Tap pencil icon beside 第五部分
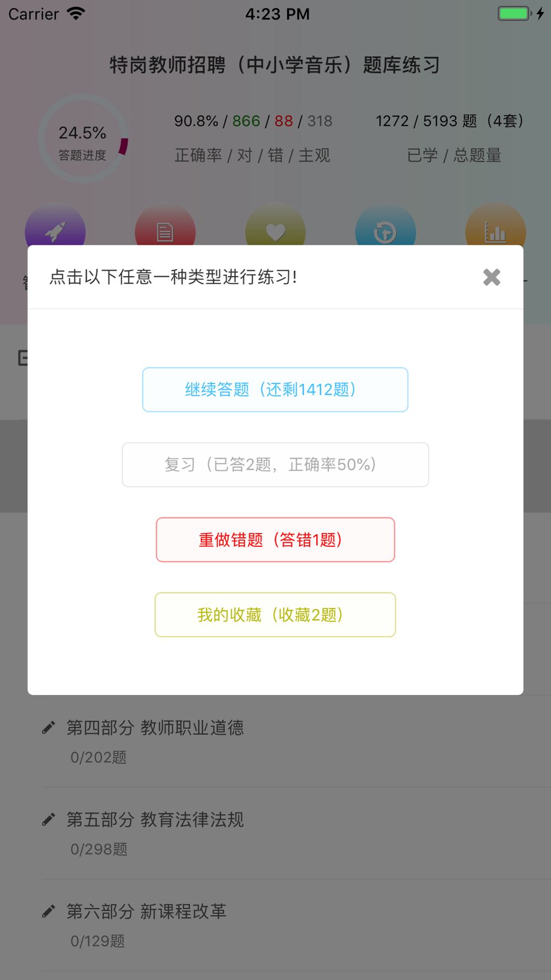Image resolution: width=551 pixels, height=980 pixels. tap(48, 820)
